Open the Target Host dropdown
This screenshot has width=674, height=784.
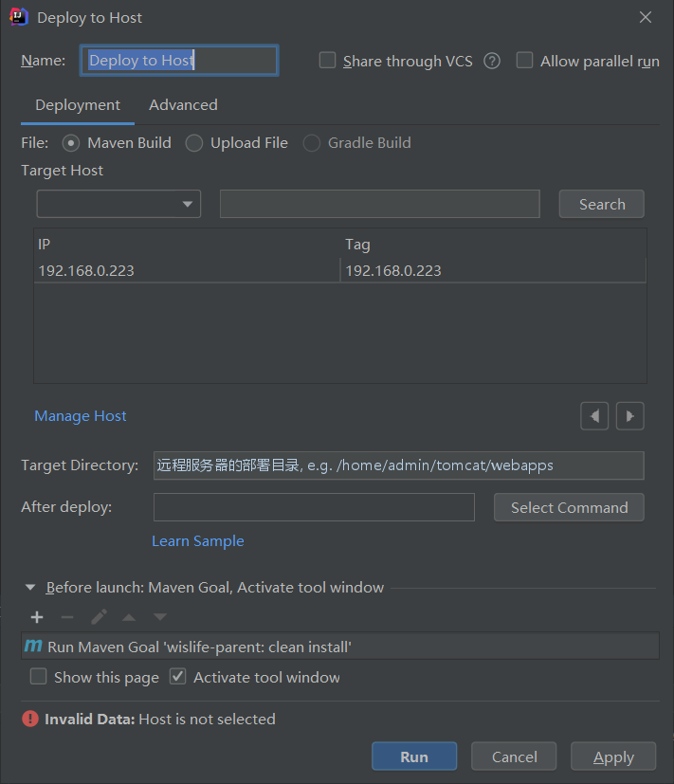(190, 204)
